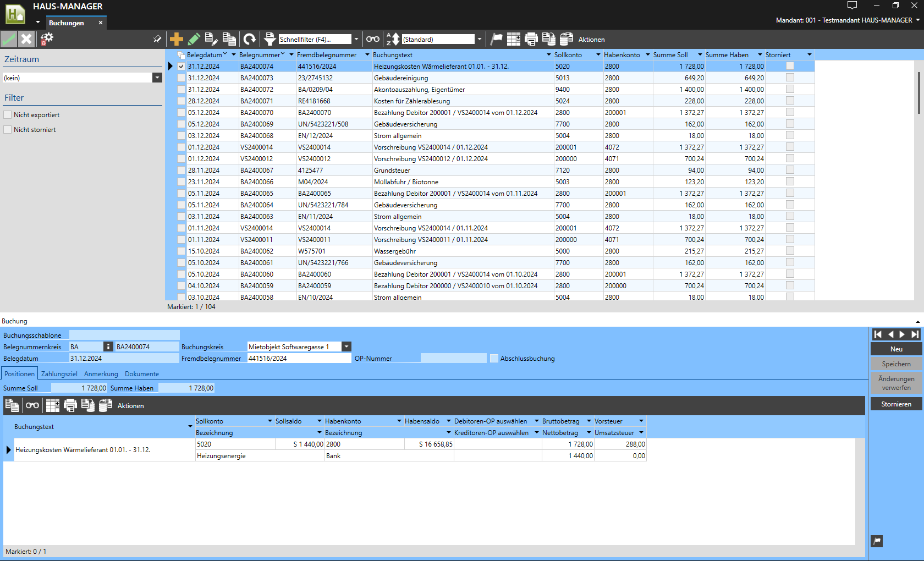924x561 pixels.
Task: Open the Zeitraum (kein) dropdown
Action: point(157,78)
